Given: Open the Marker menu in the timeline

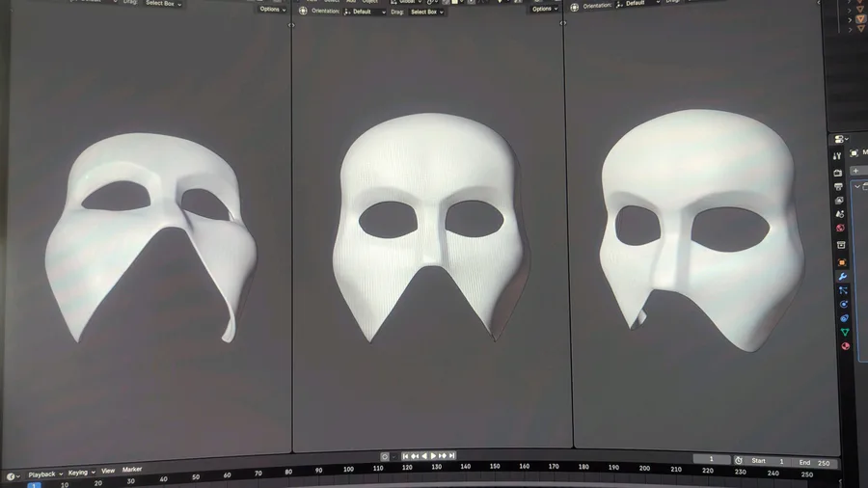Looking at the screenshot, I should (x=132, y=469).
